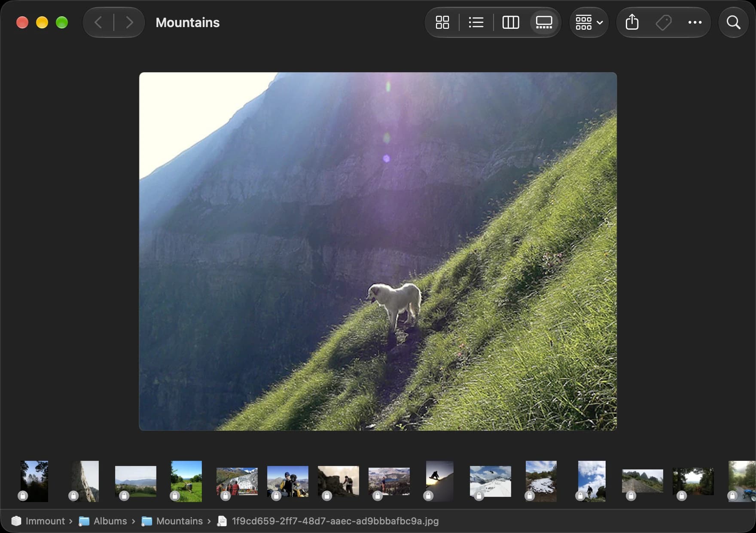Viewport: 756px width, 533px height.
Task: Select the dark forest trees thumbnail
Action: [34, 481]
